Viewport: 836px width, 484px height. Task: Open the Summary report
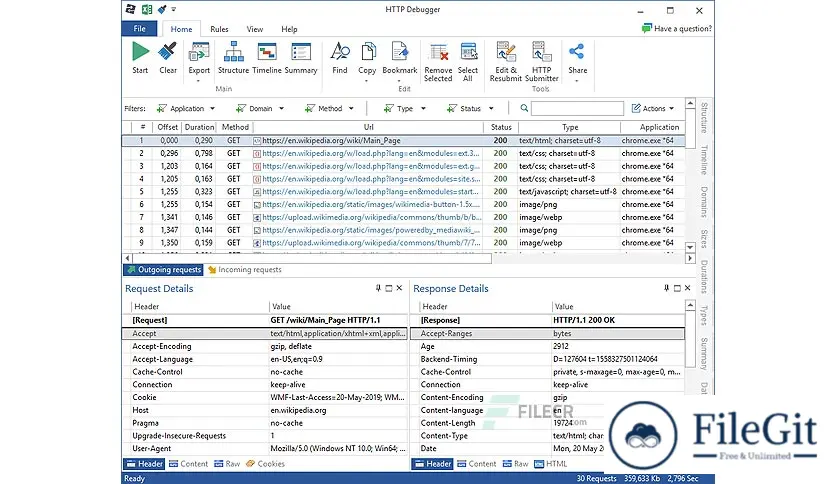pyautogui.click(x=301, y=53)
